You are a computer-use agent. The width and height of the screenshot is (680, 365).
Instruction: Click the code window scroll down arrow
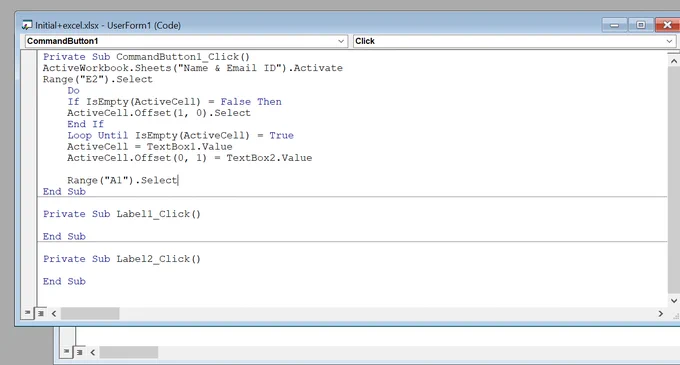tap(673, 300)
